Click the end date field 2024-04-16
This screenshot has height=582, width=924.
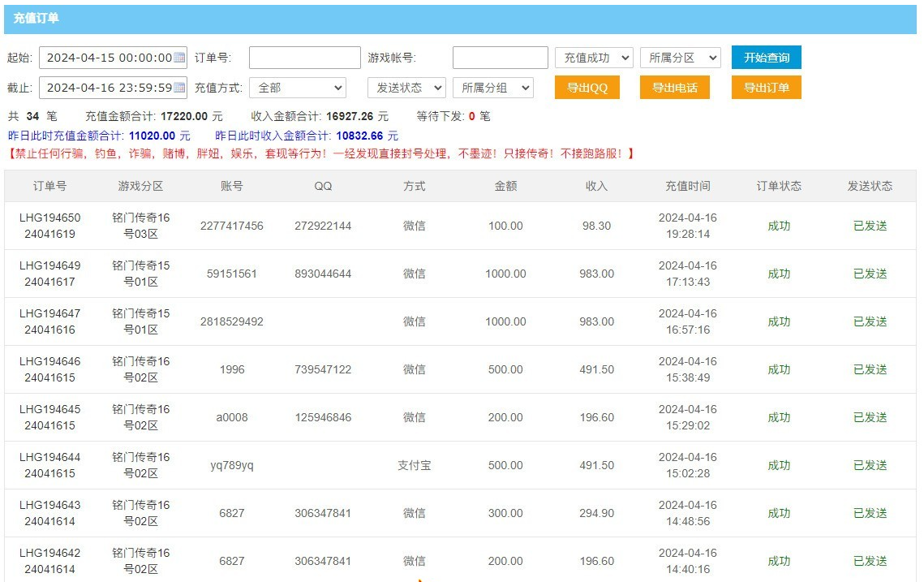(x=107, y=88)
